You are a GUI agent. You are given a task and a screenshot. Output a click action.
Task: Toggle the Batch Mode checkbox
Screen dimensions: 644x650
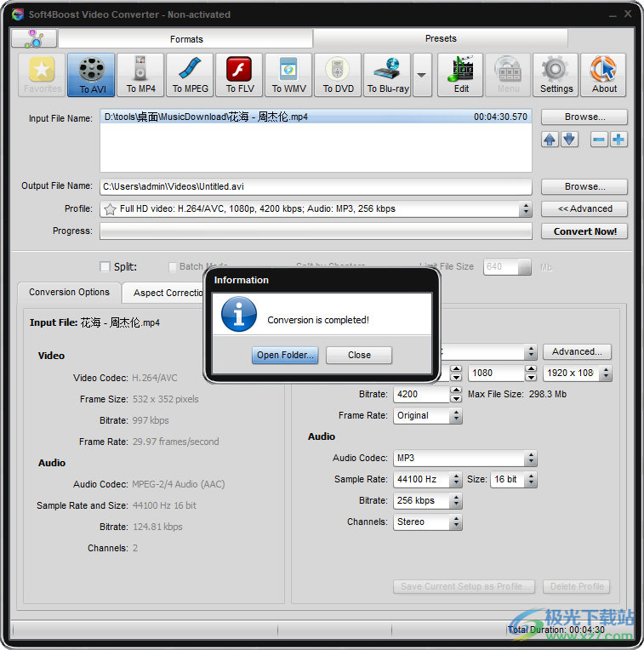click(173, 267)
